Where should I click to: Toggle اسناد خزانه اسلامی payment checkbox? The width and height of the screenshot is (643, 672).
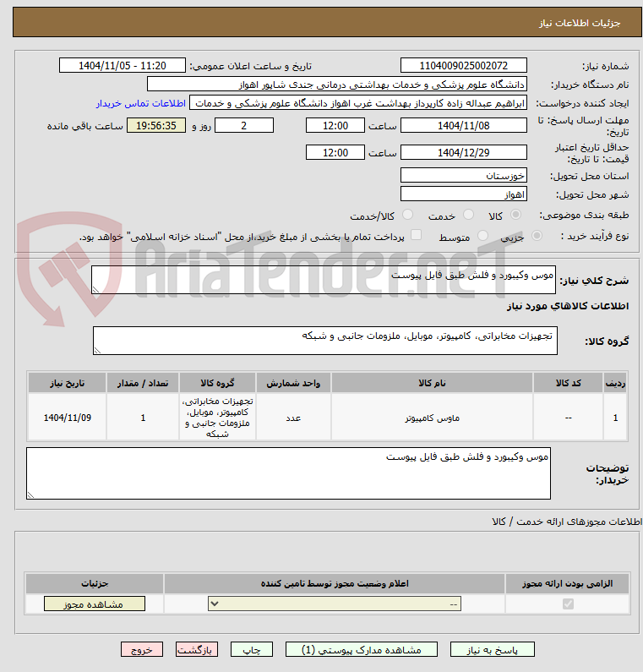coord(416,235)
